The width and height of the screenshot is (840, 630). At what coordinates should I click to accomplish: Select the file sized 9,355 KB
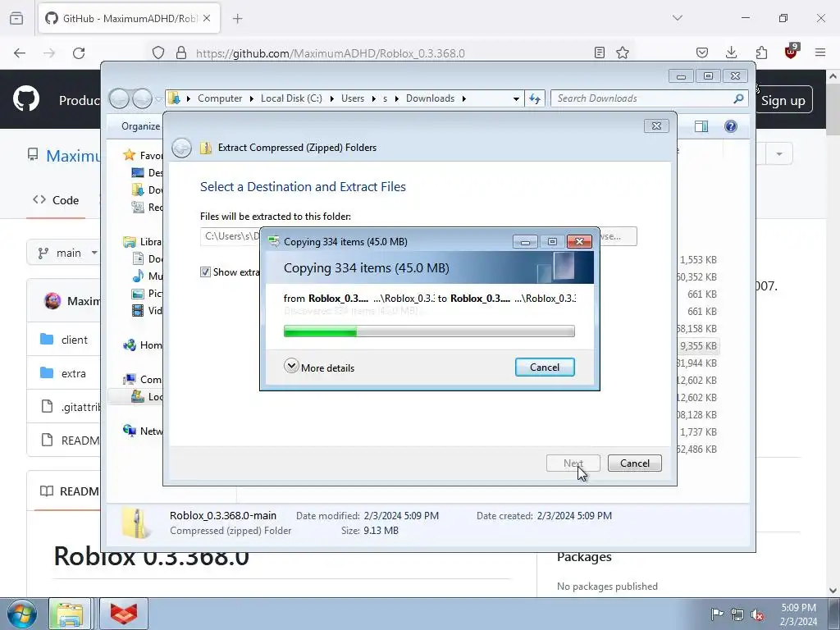[x=698, y=345]
